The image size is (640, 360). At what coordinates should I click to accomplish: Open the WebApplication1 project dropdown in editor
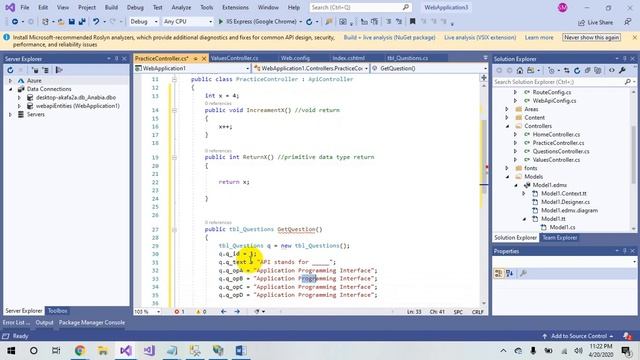click(192, 68)
